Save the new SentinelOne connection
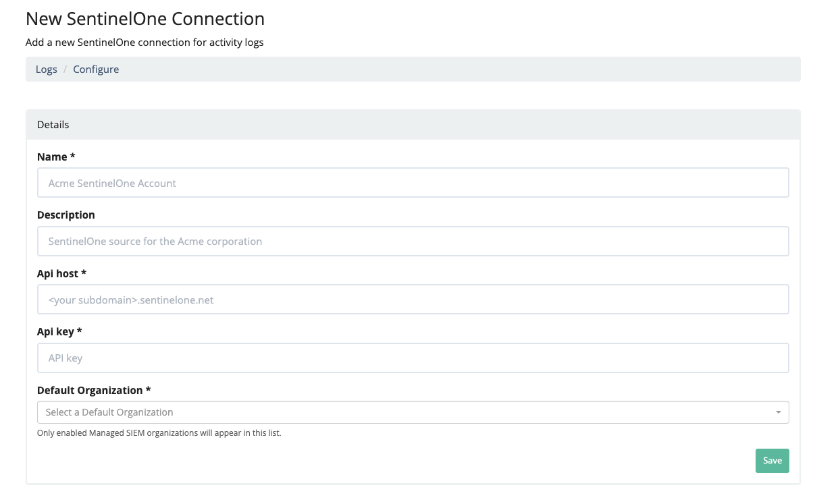 tap(772, 460)
